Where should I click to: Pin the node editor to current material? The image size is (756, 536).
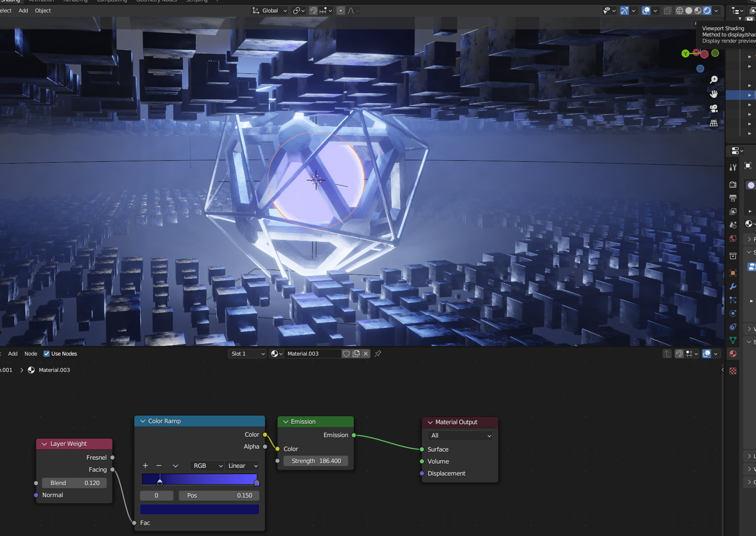[x=378, y=354]
